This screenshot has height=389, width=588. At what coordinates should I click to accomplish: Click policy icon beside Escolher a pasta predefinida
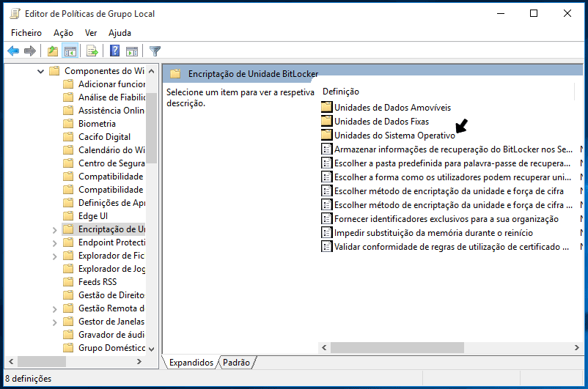click(x=326, y=163)
